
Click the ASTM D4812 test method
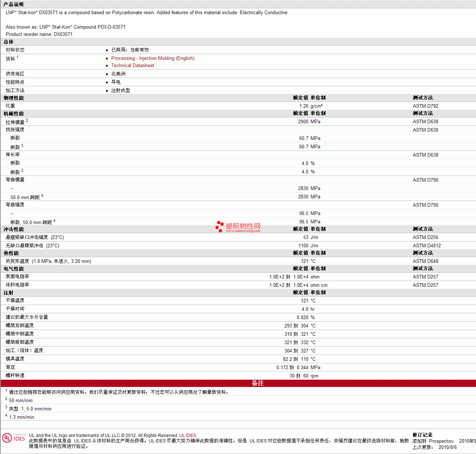pos(427,246)
